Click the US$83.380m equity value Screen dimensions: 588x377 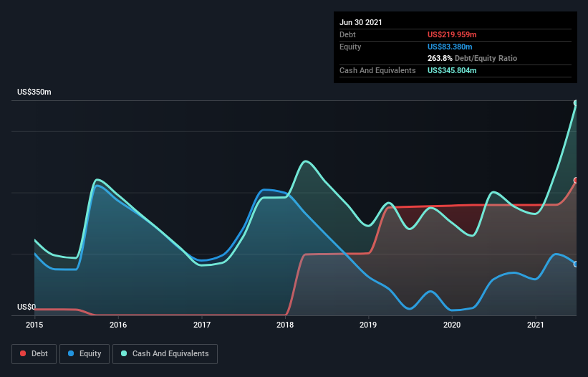(x=450, y=47)
